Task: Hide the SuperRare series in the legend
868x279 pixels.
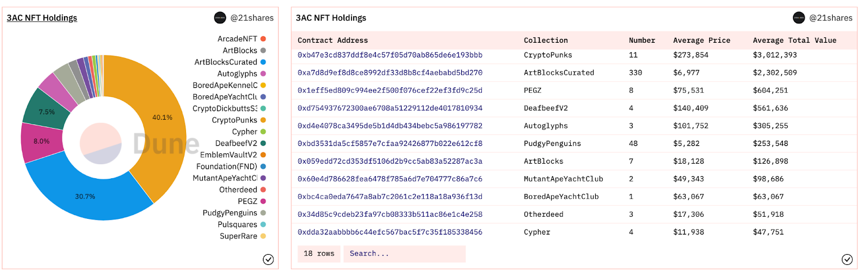Action: coord(242,236)
